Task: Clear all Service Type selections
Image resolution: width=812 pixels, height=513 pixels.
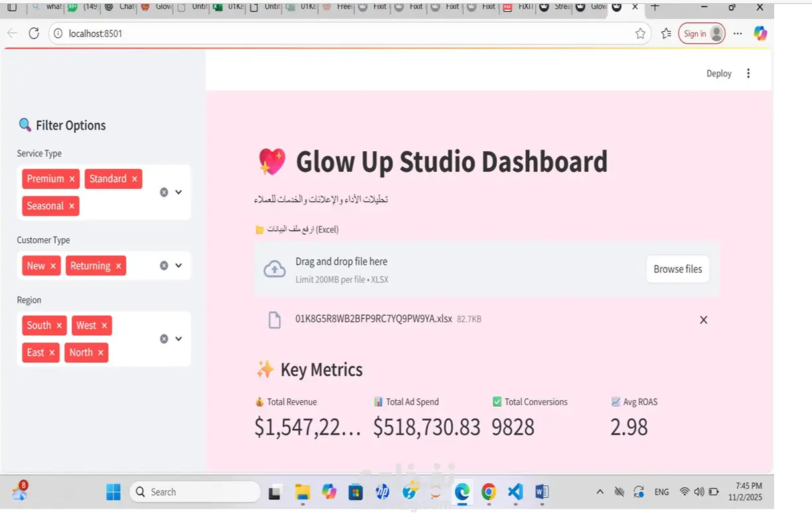Action: (x=164, y=192)
